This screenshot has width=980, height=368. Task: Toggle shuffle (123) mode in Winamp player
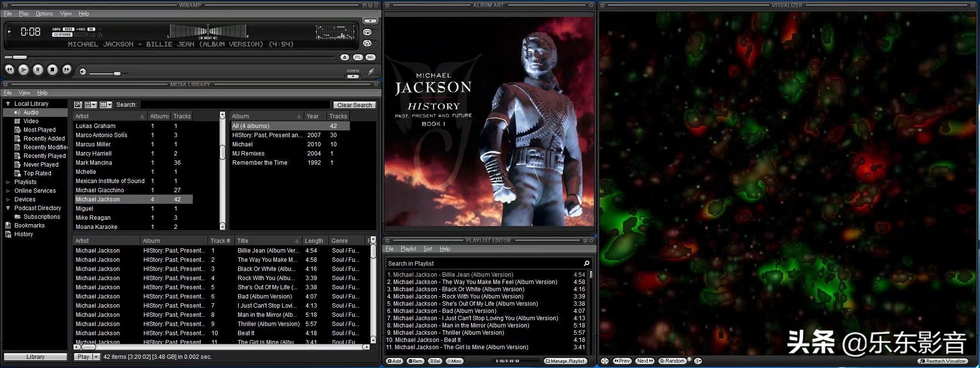click(367, 43)
